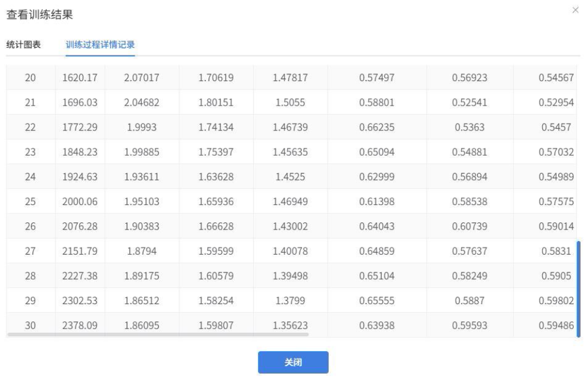The width and height of the screenshot is (588, 381).
Task: Select the epoch 30 row number cell
Action: pos(30,326)
